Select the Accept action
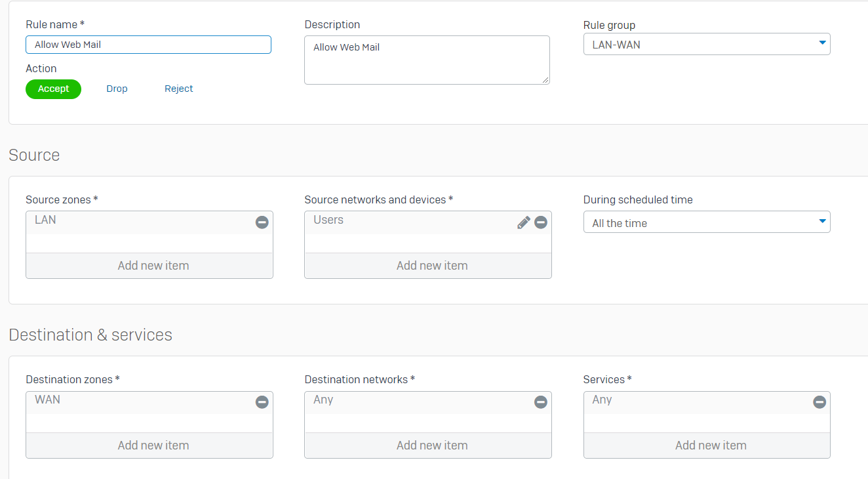The image size is (868, 479). tap(53, 89)
